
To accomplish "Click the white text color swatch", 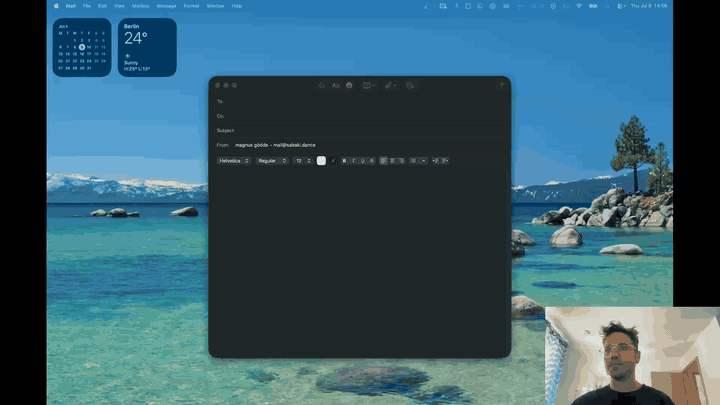I will point(321,161).
